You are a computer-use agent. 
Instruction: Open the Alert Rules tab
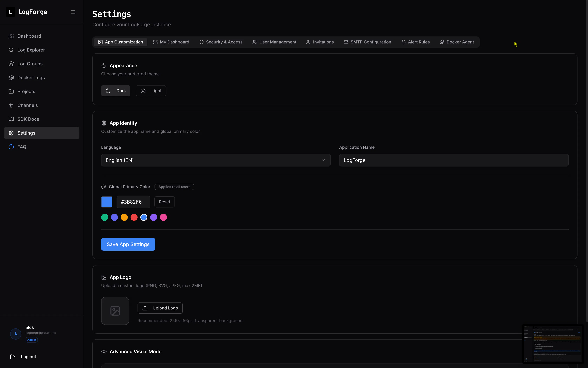[415, 42]
